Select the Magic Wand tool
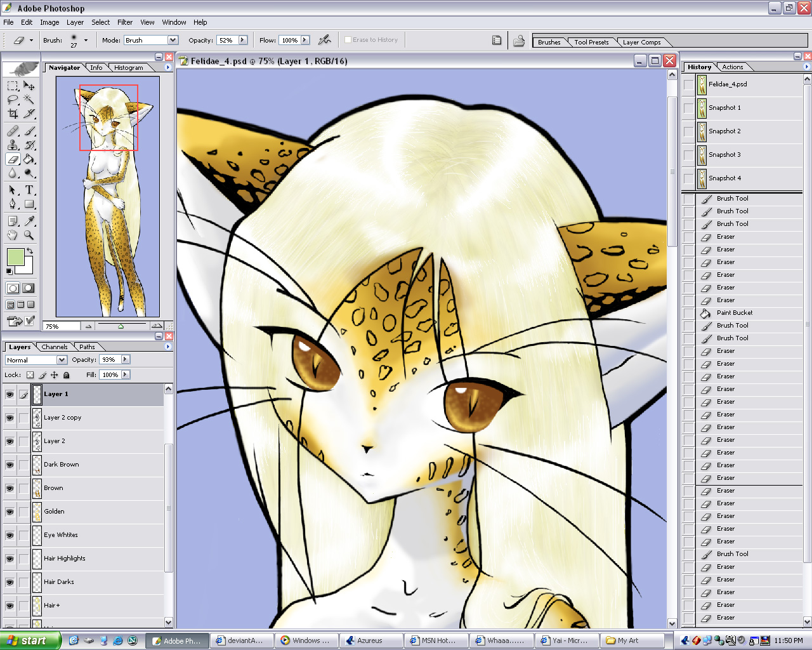The height and width of the screenshot is (650, 812). [29, 100]
